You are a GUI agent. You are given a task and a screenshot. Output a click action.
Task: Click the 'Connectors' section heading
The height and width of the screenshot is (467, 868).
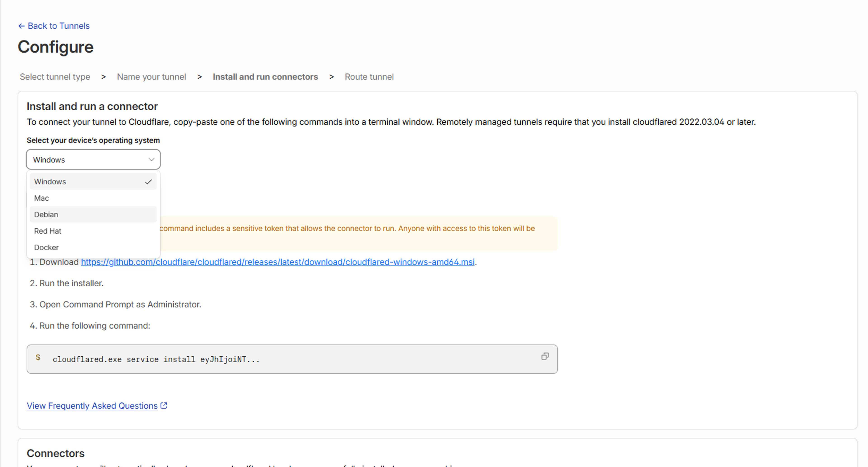[56, 453]
